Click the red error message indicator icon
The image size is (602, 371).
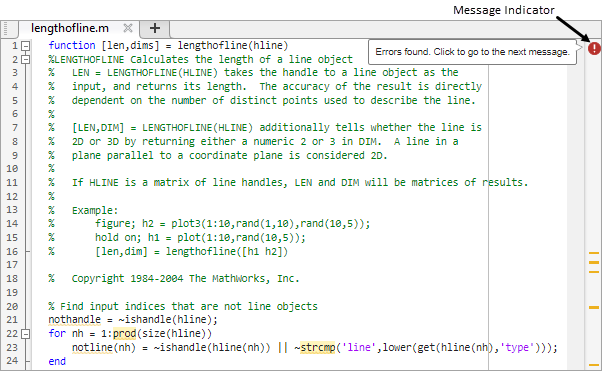(594, 48)
